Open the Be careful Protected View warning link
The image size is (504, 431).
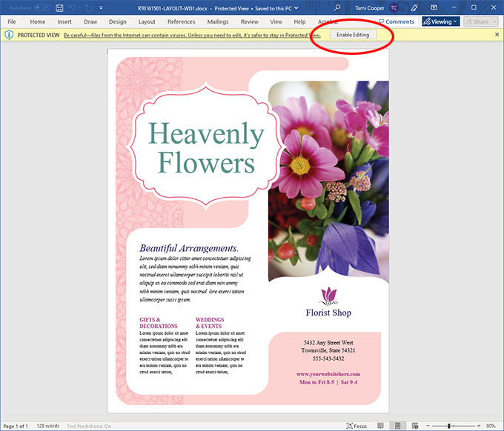192,36
